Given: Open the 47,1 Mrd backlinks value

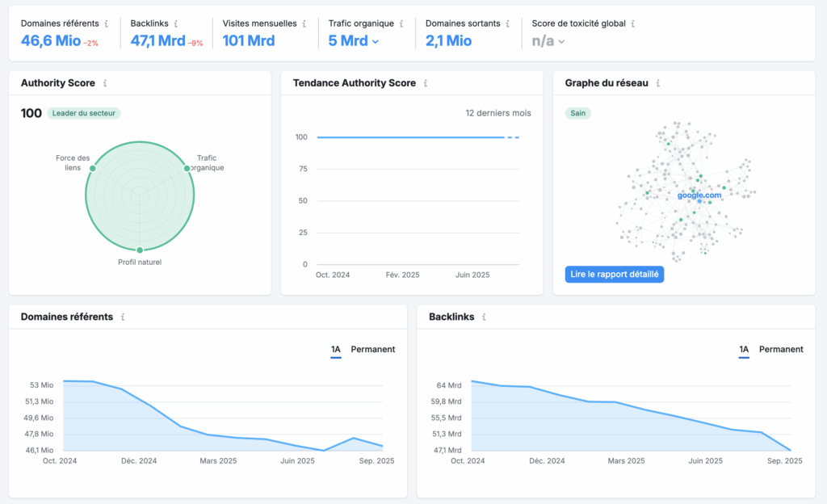Looking at the screenshot, I should pos(157,40).
